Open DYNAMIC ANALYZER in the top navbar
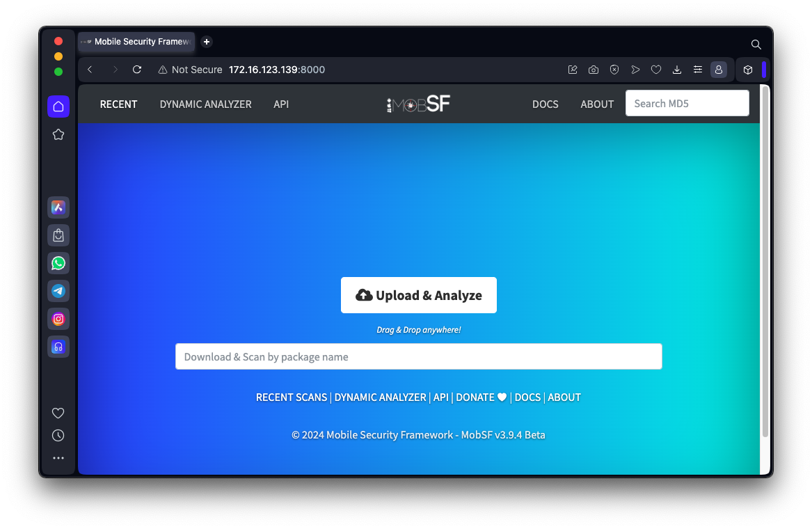 coord(205,104)
